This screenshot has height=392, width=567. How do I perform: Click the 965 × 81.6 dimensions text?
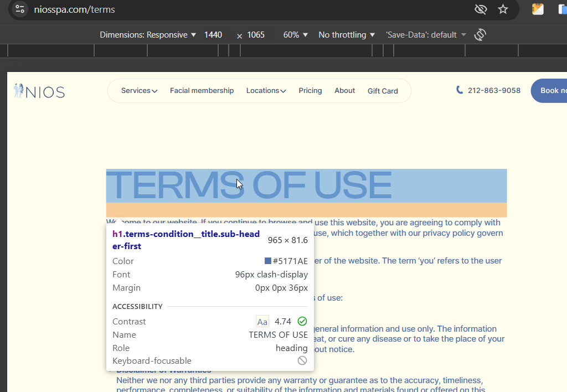288,240
